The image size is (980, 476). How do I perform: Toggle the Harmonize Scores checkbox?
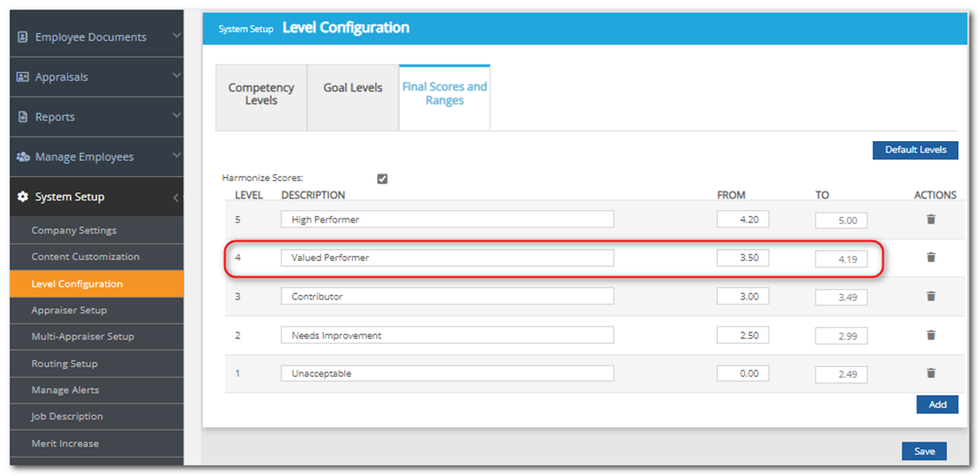click(382, 178)
